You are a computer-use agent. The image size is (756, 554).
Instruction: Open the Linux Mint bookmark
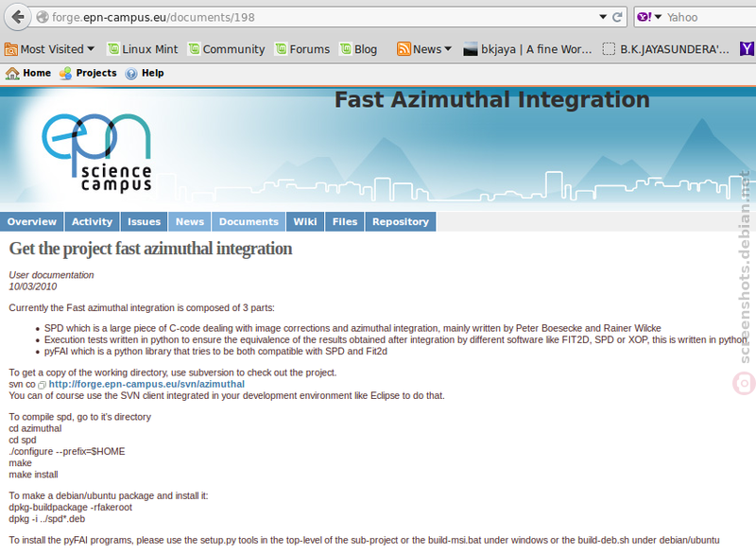click(143, 49)
